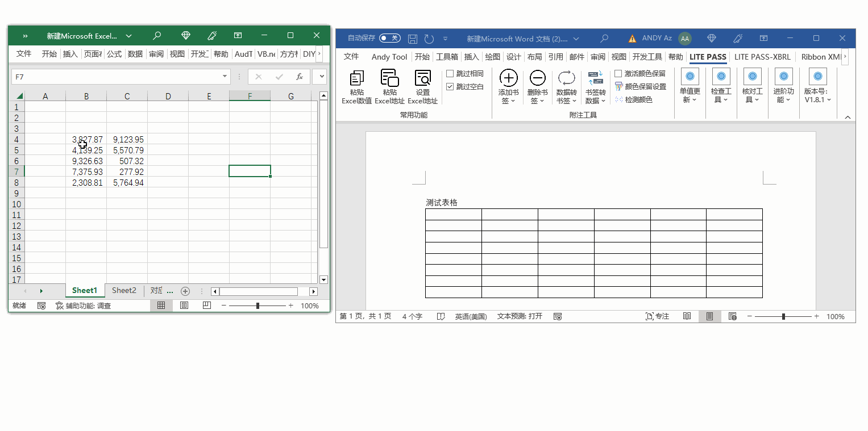The image size is (868, 431).
Task: Enable the 跳过相同 checkbox
Action: (x=450, y=74)
